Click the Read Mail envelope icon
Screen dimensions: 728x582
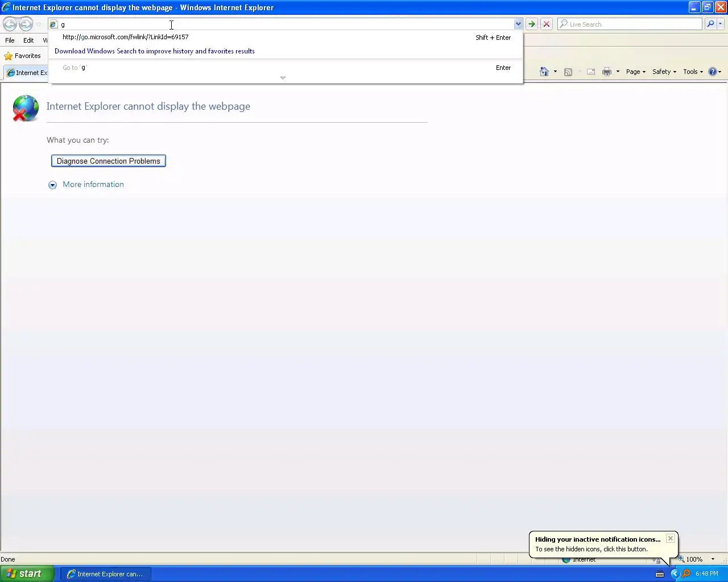591,72
